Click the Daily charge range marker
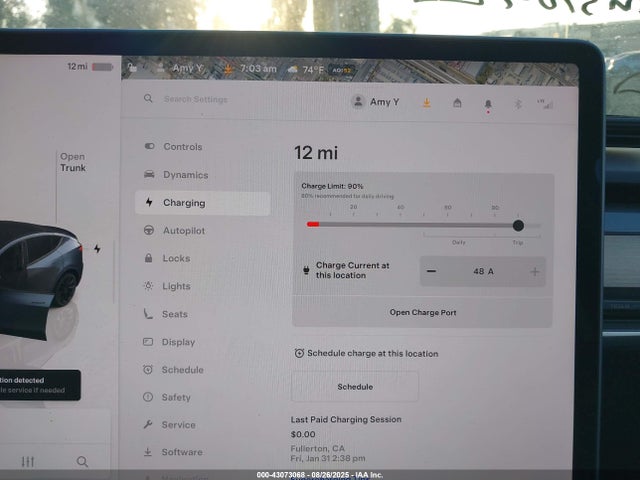Screen dimensions: 640x480 459,242
